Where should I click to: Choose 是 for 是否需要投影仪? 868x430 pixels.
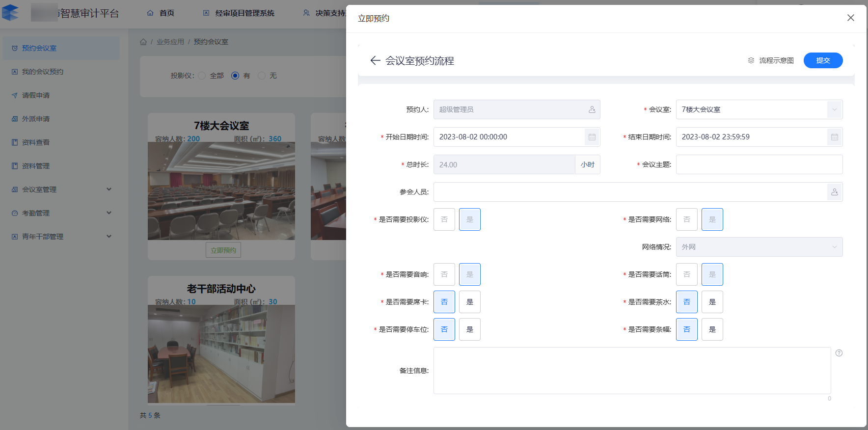point(470,219)
